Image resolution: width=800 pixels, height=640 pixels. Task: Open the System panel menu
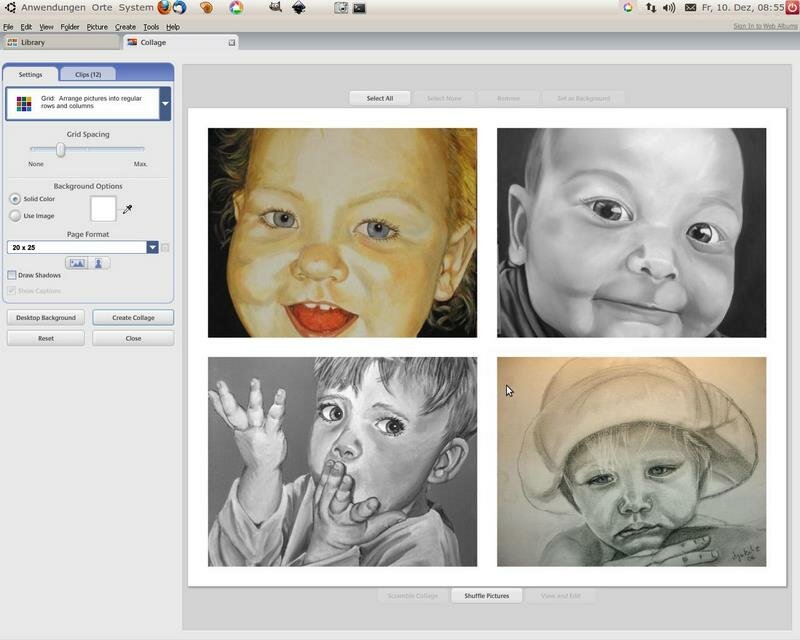[136, 8]
